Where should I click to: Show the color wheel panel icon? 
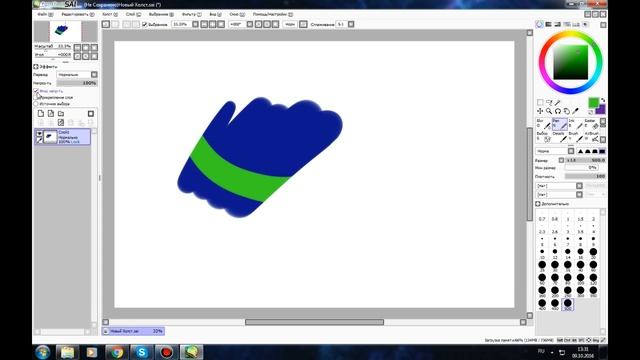tap(540, 24)
